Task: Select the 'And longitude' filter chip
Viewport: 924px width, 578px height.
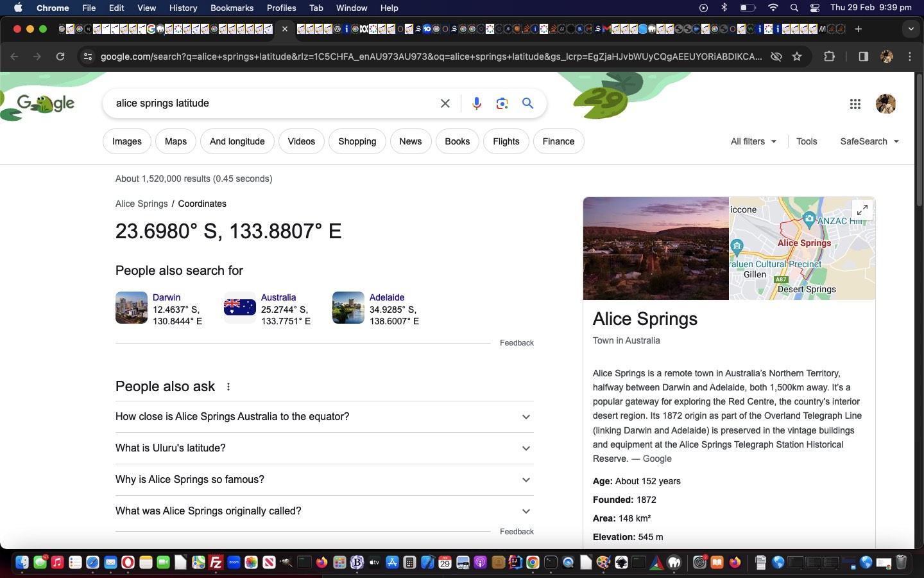Action: click(237, 141)
